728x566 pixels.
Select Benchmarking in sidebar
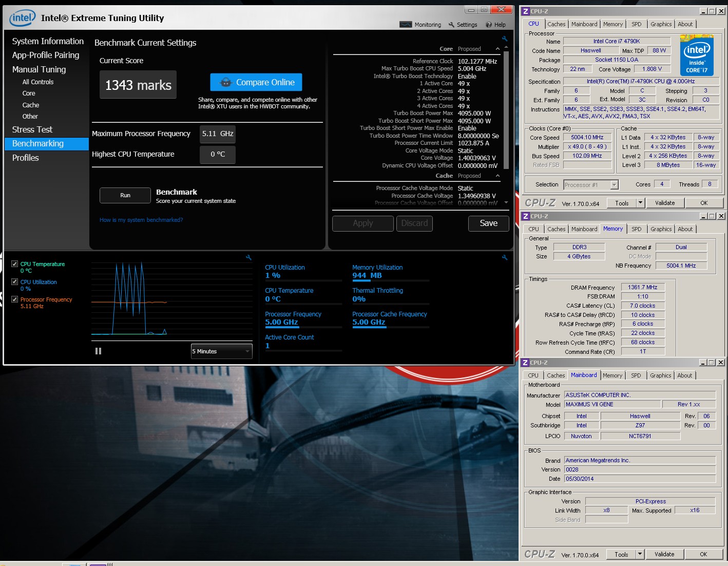(x=47, y=144)
